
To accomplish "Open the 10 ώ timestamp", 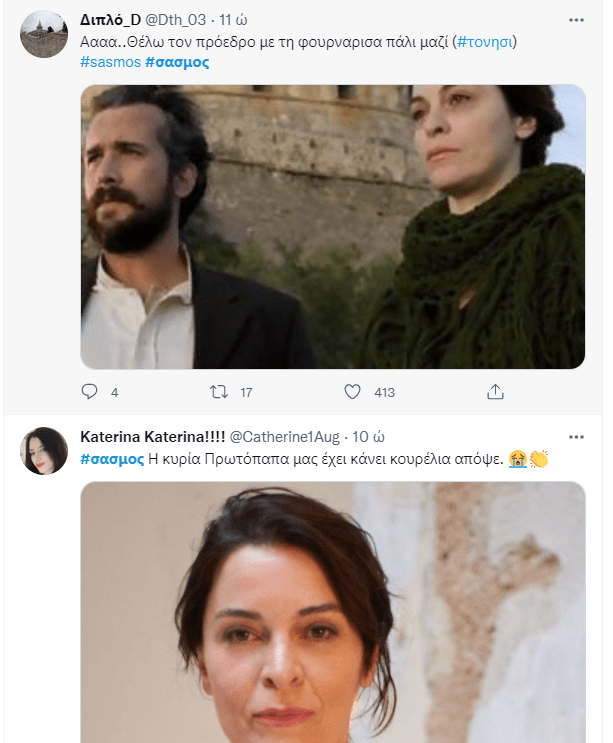I will [x=369, y=438].
